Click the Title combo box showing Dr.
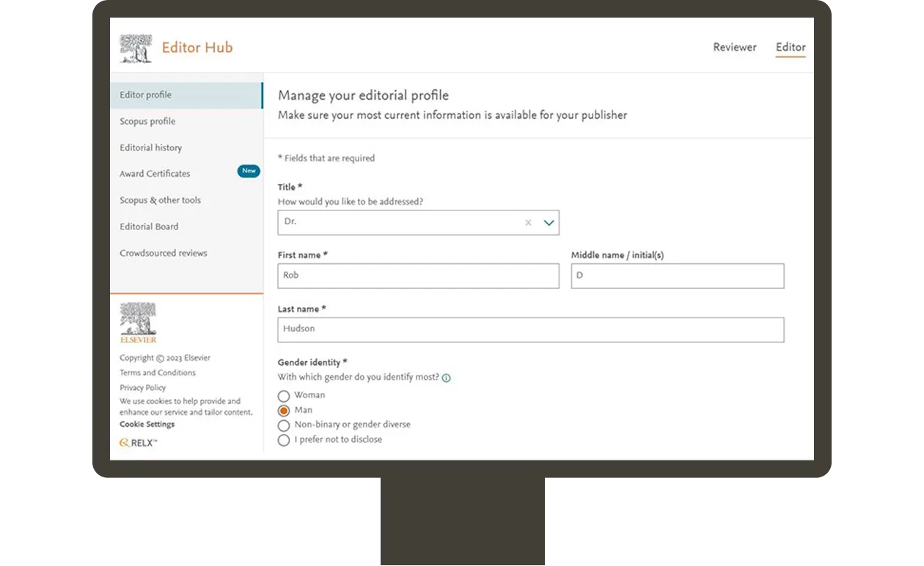 click(418, 223)
